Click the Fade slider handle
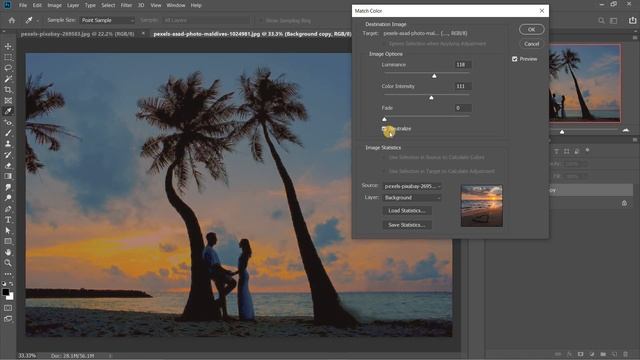The width and height of the screenshot is (640, 360). coord(384,119)
